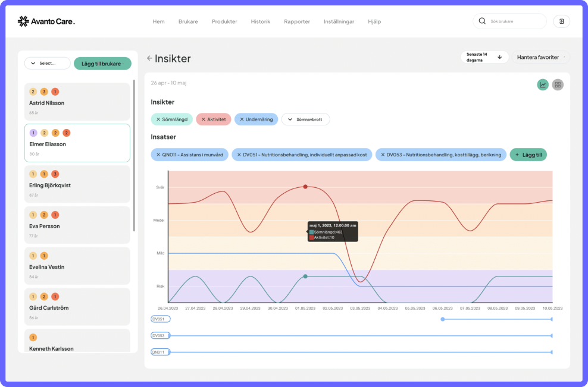This screenshot has width=588, height=387.
Task: Remove the Sömnlängd insight chip
Action: pyautogui.click(x=158, y=119)
